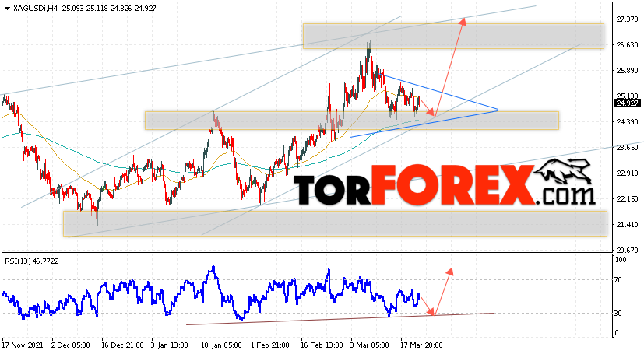Select the 17 Mar 20:00 date label
This screenshot has height=354, width=644.
tap(422, 345)
